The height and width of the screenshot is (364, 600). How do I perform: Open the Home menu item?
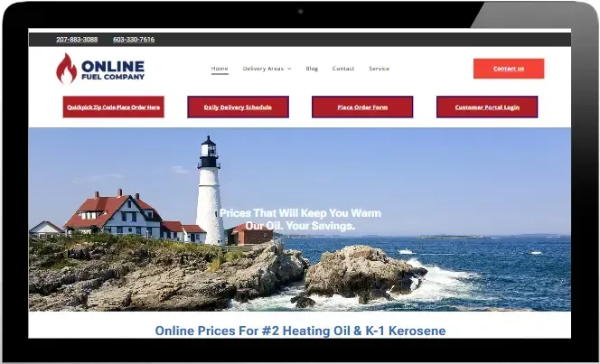coord(220,69)
